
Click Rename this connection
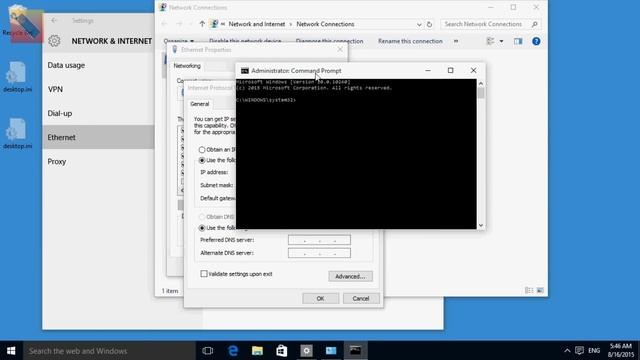pos(410,41)
